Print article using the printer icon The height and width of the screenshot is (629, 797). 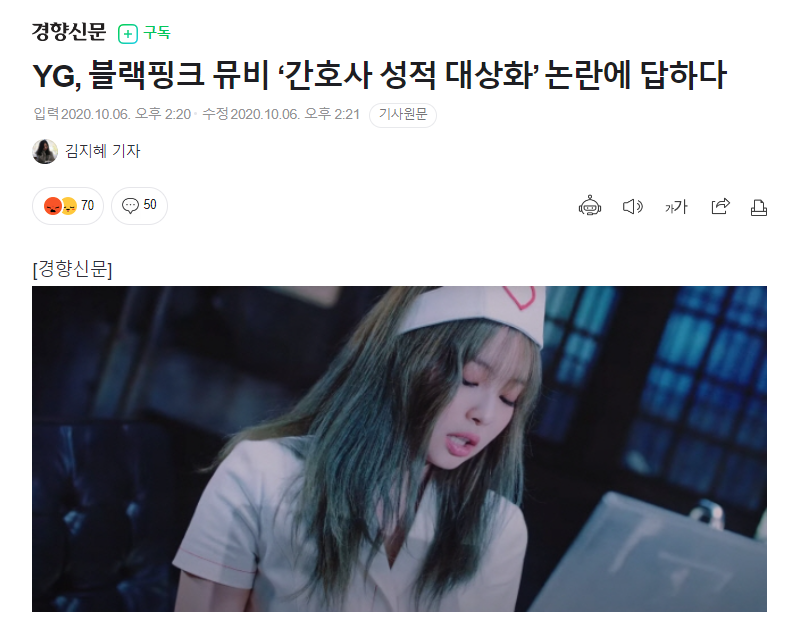tap(758, 207)
